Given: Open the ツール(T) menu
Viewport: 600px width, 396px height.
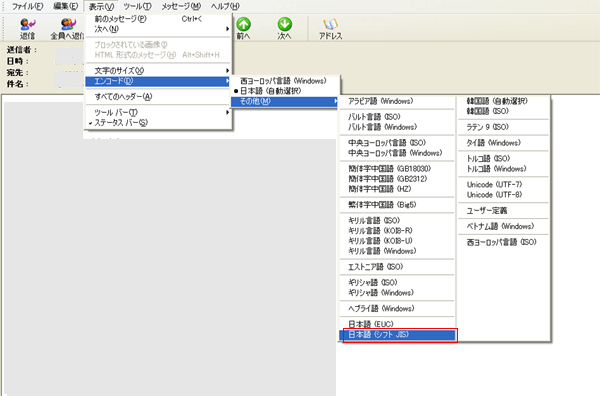Looking at the screenshot, I should pos(137,7).
